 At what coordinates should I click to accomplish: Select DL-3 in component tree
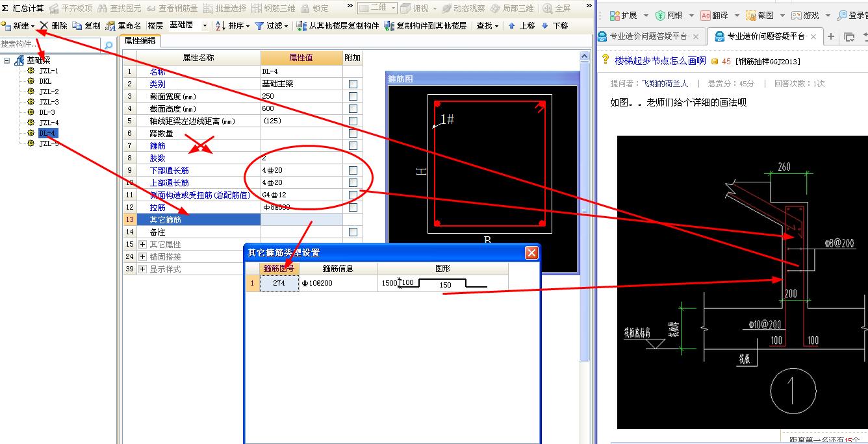[47, 112]
